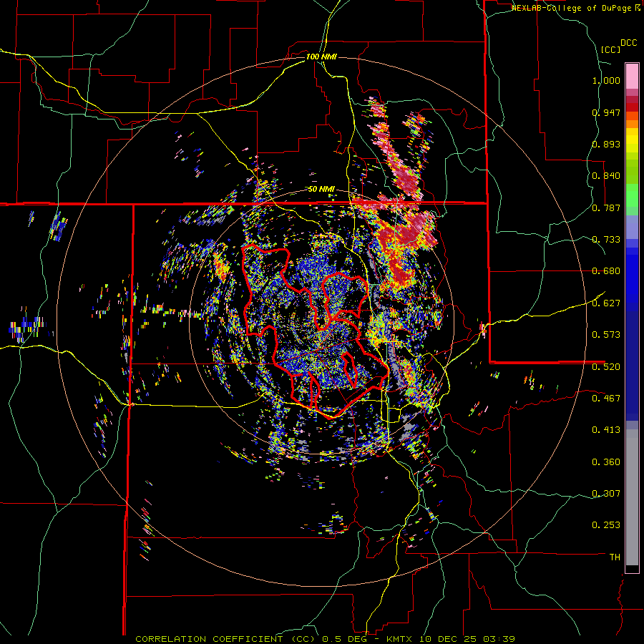Select the 0.947 legend value
The width and height of the screenshot is (644, 644).
(606, 112)
